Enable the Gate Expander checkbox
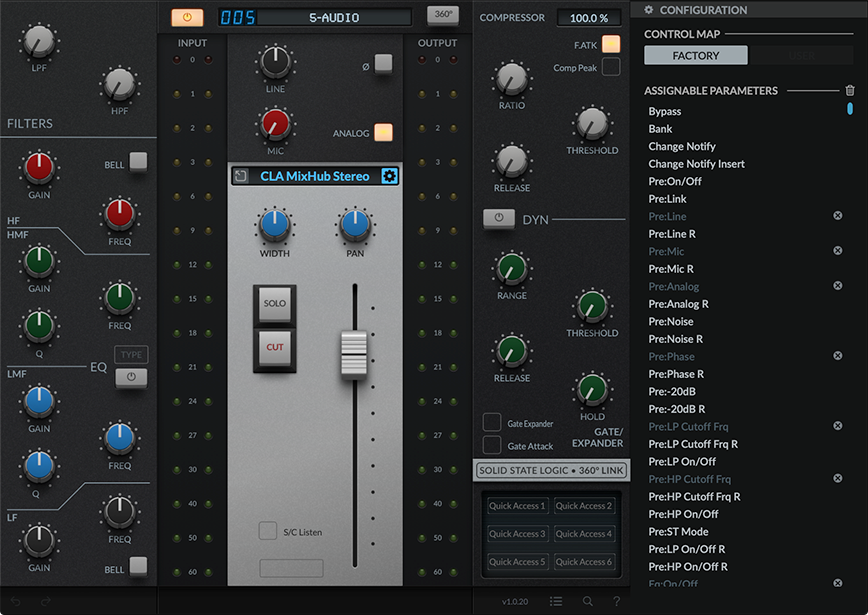This screenshot has height=615, width=868. (x=491, y=422)
